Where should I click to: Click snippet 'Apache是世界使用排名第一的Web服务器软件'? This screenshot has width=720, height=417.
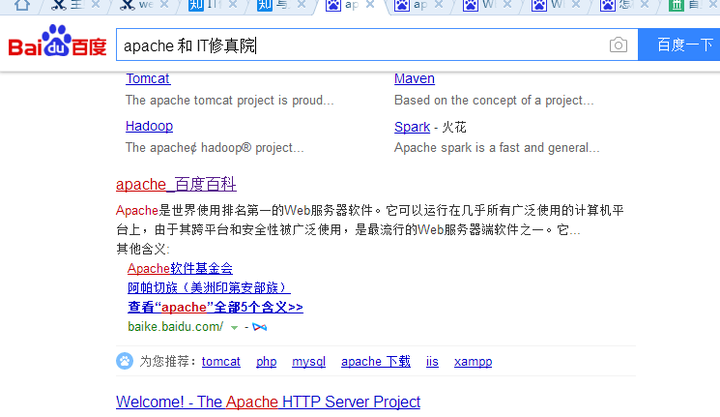click(244, 210)
